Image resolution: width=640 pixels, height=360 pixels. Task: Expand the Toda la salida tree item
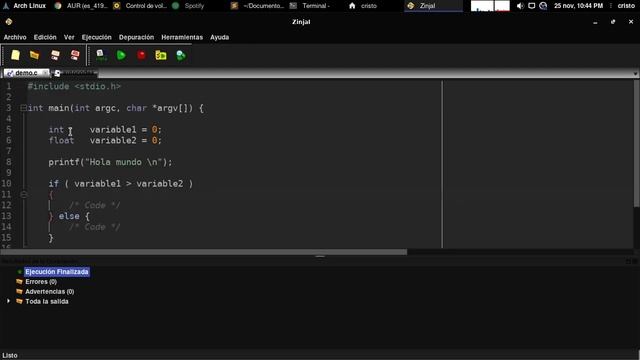[x=9, y=301]
